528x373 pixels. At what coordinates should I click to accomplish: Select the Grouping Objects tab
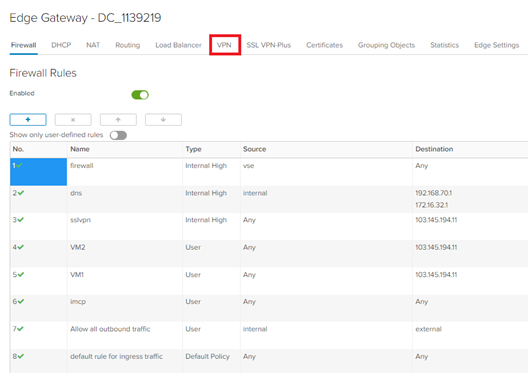point(386,45)
